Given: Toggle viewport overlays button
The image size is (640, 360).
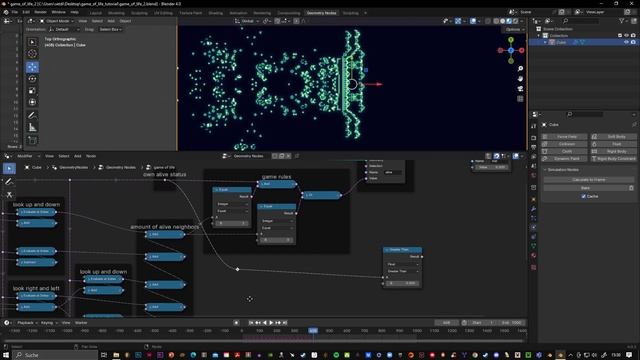Looking at the screenshot, I should (473, 21).
